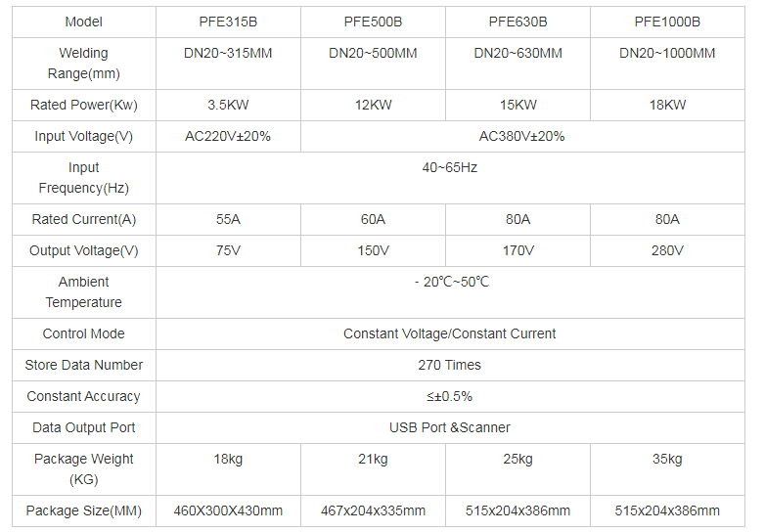Select the USB Port &Scanner cell

point(450,427)
